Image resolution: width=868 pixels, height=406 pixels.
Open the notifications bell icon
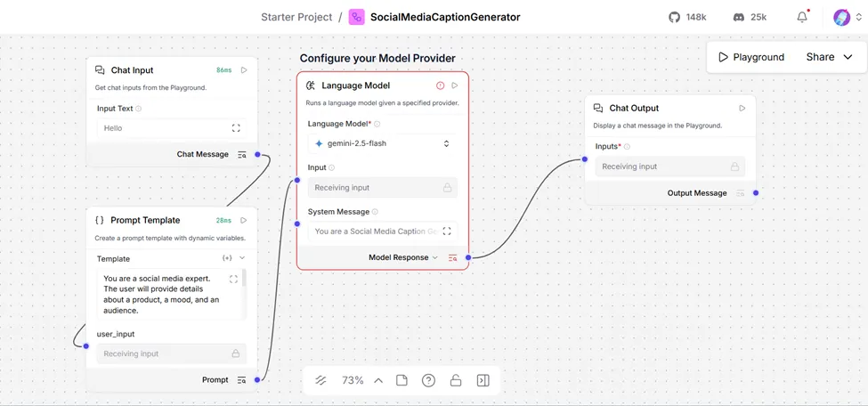coord(802,17)
